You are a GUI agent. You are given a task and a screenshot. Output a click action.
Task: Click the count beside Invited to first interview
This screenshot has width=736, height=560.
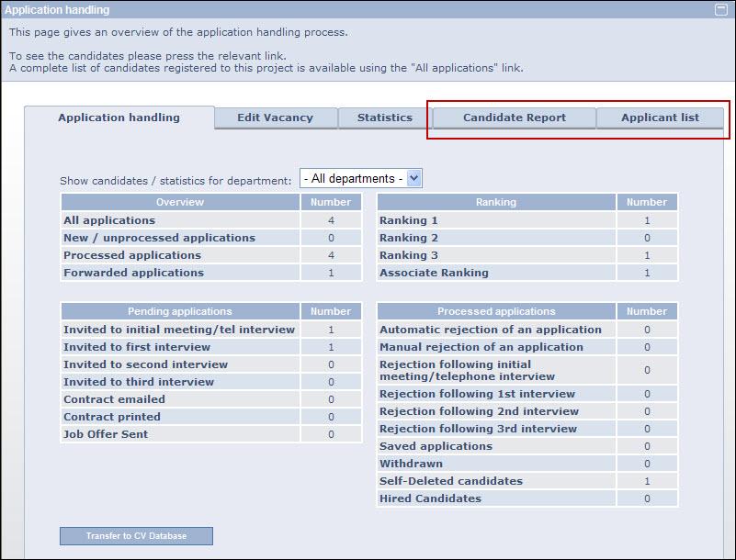pyautogui.click(x=331, y=347)
